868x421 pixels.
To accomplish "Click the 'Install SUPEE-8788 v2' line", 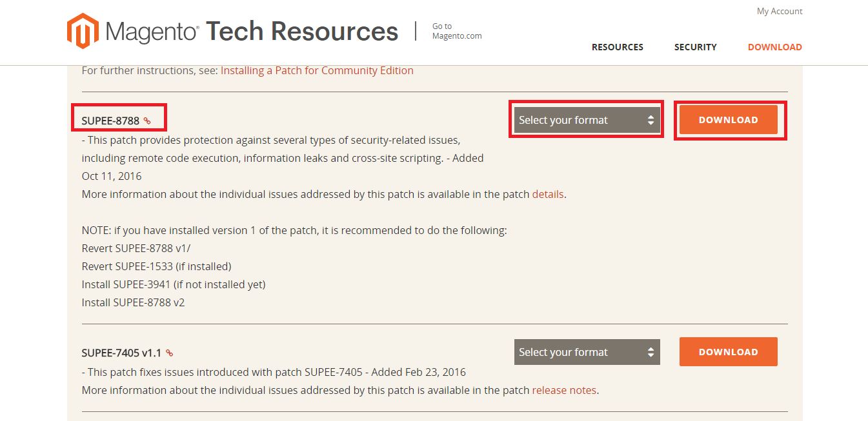I will pos(133,302).
